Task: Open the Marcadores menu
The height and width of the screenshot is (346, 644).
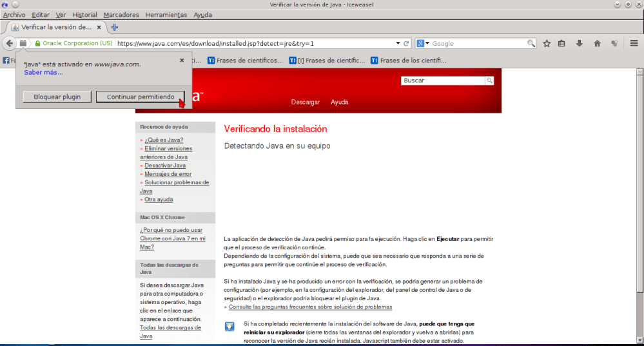Action: pos(121,15)
